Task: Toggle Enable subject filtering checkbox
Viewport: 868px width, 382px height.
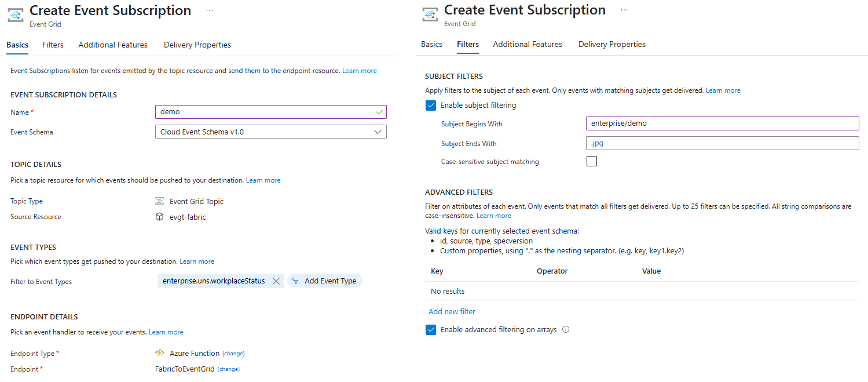Action: [431, 105]
